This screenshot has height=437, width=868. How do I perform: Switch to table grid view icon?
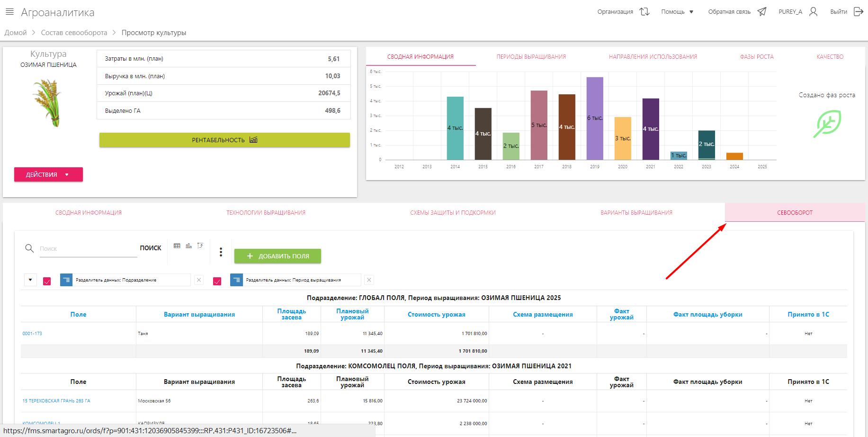click(x=177, y=246)
